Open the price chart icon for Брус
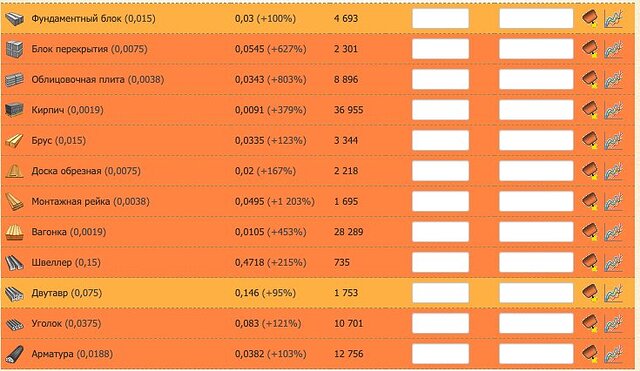 [x=613, y=141]
